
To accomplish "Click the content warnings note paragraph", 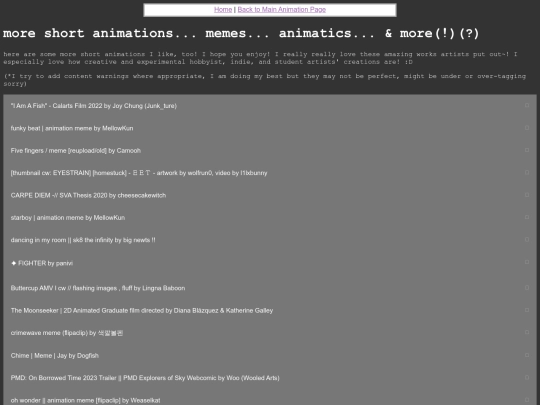I will pos(264,80).
